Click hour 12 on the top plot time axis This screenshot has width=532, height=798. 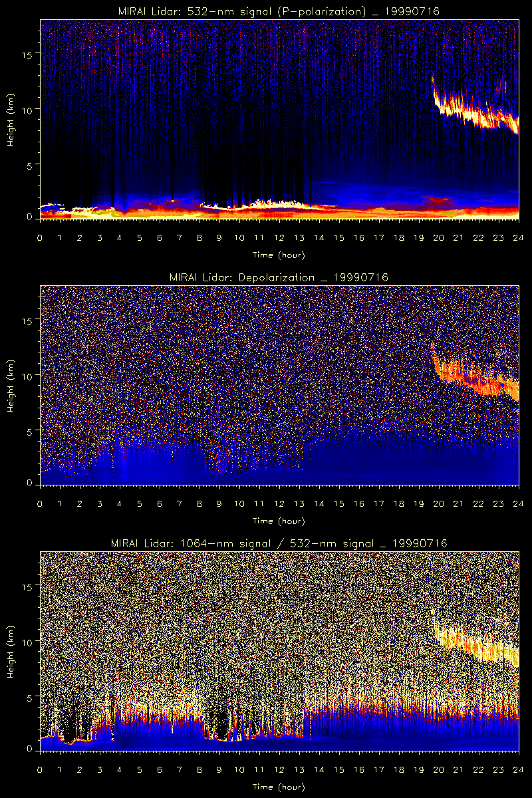click(279, 237)
